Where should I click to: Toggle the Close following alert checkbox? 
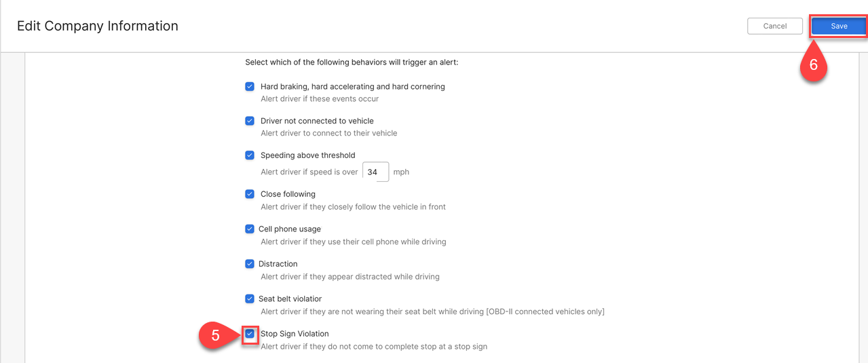click(250, 194)
